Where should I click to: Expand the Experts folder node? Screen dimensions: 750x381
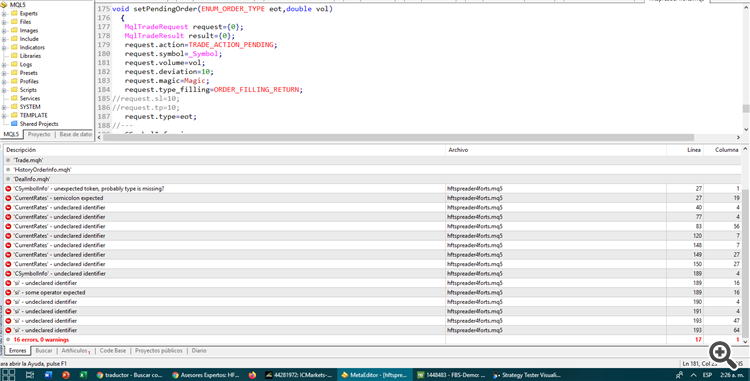[x=4, y=14]
